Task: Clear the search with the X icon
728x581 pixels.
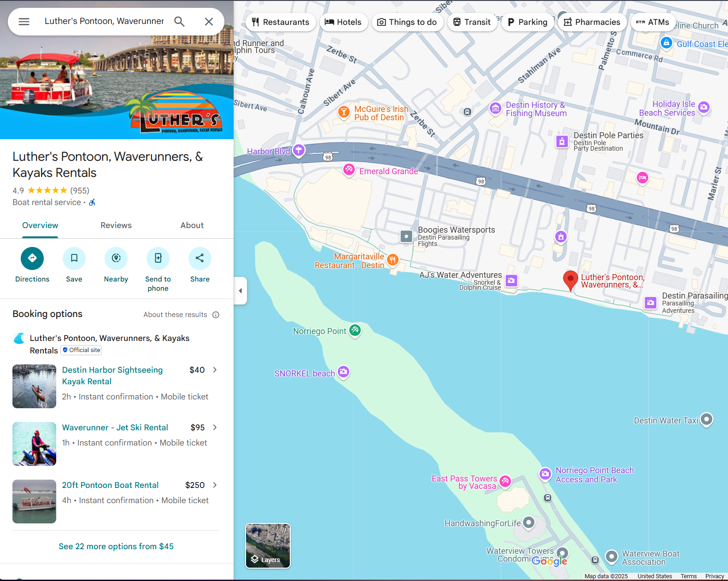Action: (209, 22)
